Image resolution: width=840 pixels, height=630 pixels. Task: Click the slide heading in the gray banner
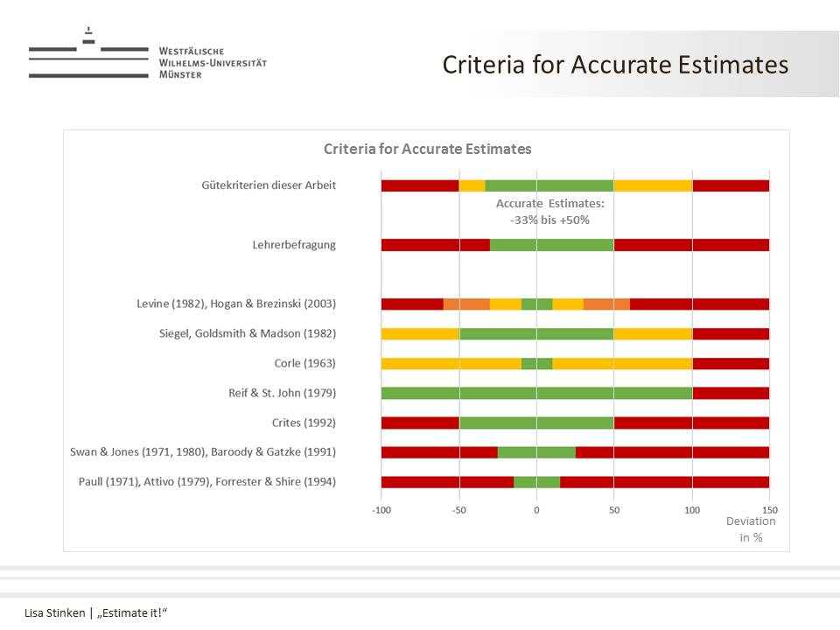(614, 65)
